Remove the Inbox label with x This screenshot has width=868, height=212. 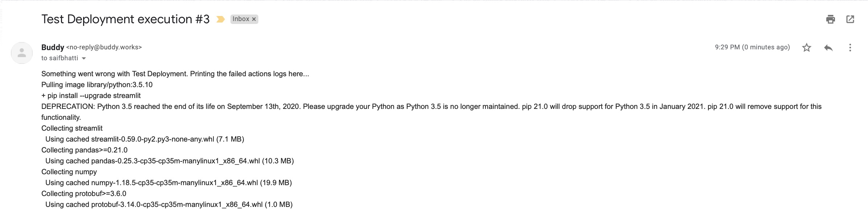click(254, 19)
